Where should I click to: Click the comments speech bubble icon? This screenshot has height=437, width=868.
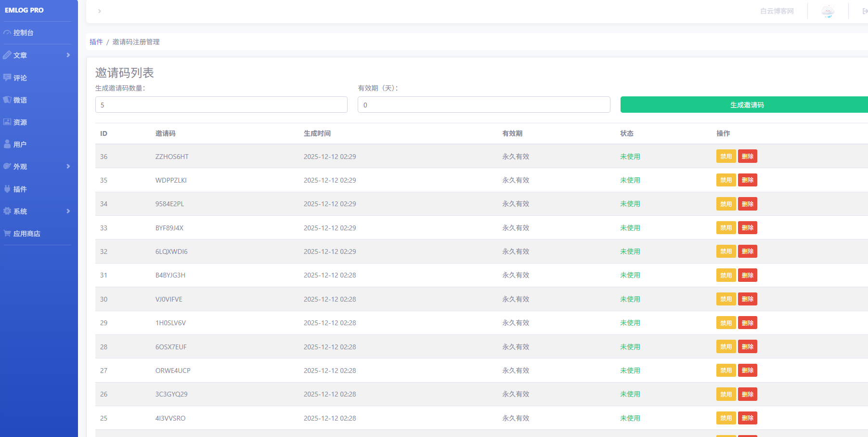[7, 78]
